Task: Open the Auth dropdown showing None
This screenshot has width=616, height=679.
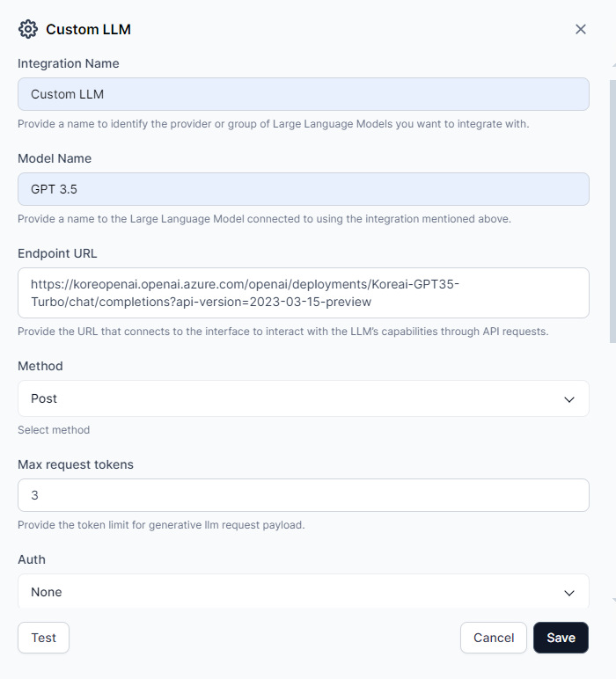Action: 304,591
